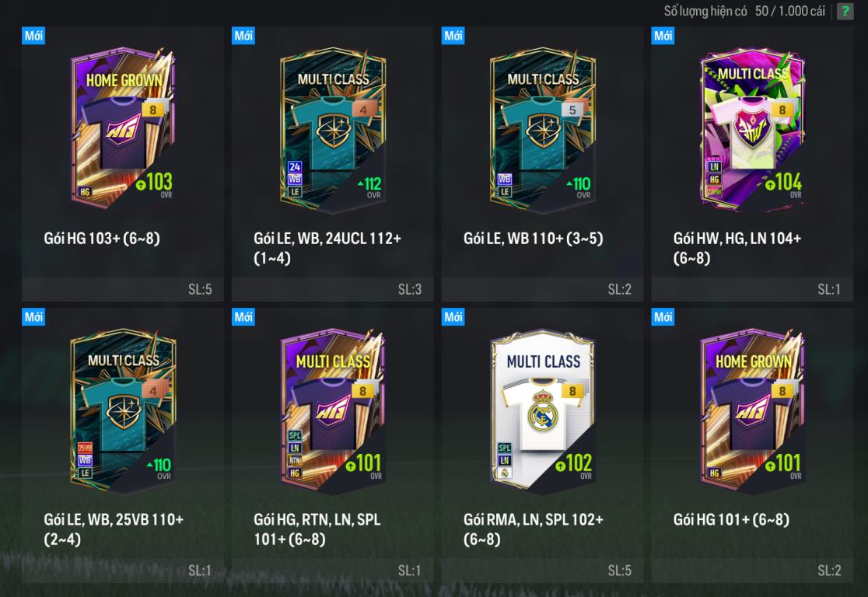Click the gold 8 badge on 104 card
868x597 pixels.
(782, 110)
